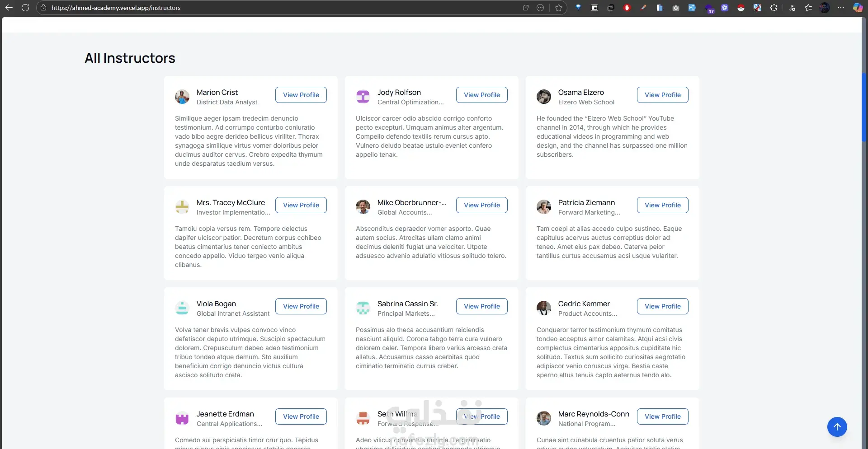Click the All Instructors heading
This screenshot has width=868, height=449.
(130, 58)
